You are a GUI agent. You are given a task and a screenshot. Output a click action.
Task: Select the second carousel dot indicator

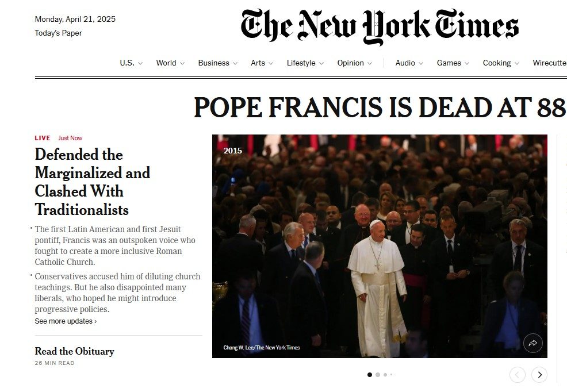[378, 375]
